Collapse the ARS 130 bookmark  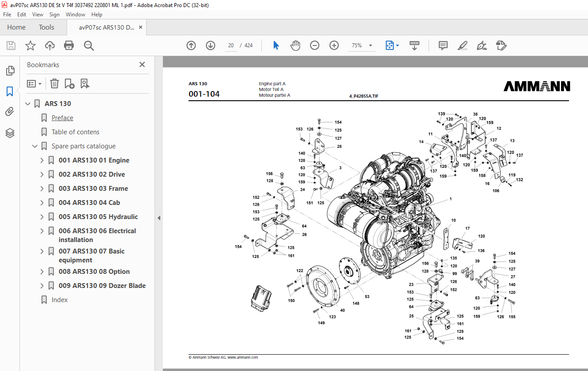tap(28, 104)
